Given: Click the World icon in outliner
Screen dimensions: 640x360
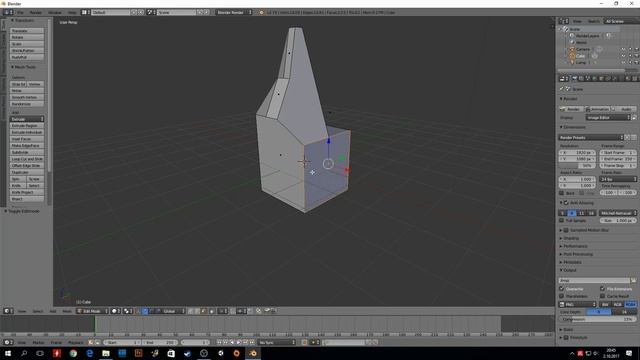Looking at the screenshot, I should [x=572, y=42].
